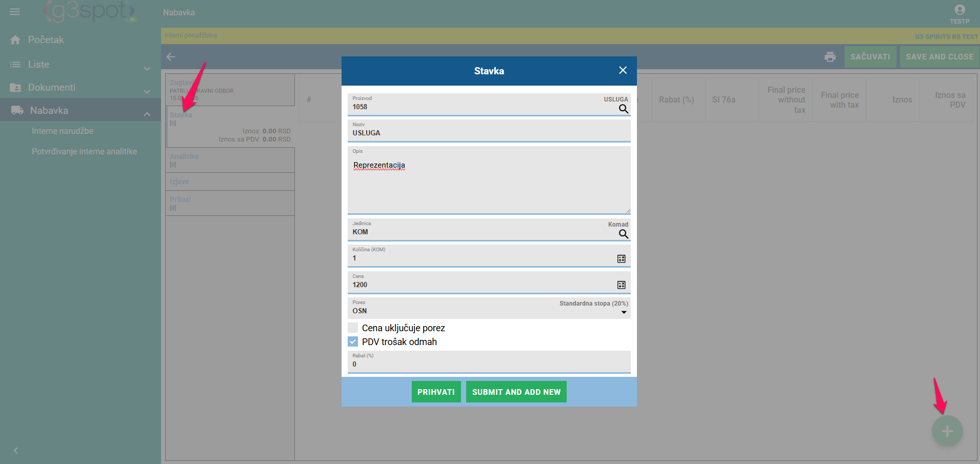Click the 'SUBMIT AND ADD NEW' button

tap(516, 392)
